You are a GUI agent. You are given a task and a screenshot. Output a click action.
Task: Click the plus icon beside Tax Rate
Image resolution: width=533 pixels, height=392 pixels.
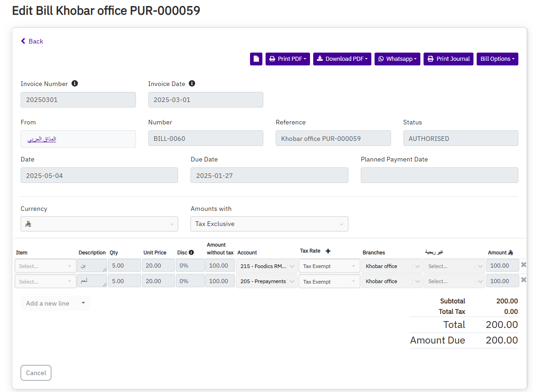tap(328, 251)
